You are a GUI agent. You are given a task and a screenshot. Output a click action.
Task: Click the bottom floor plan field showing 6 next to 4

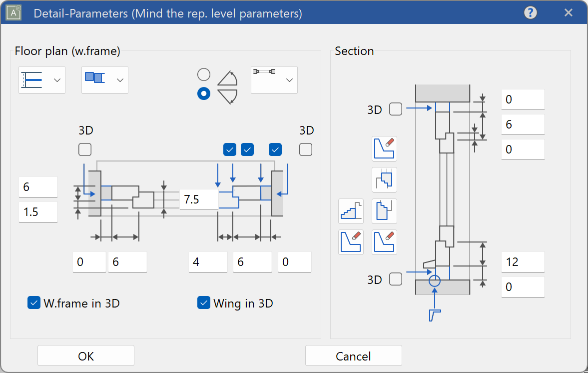(x=252, y=262)
